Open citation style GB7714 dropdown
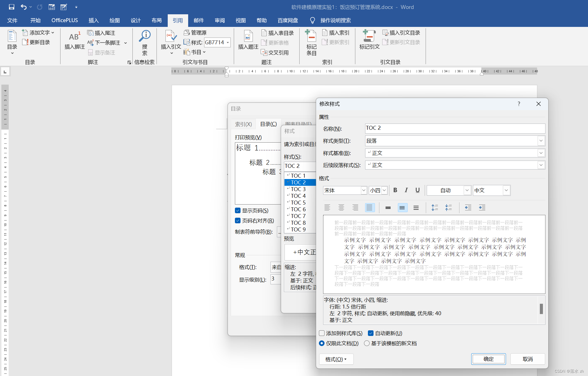Viewport: 588px width, 376px height. [x=228, y=43]
